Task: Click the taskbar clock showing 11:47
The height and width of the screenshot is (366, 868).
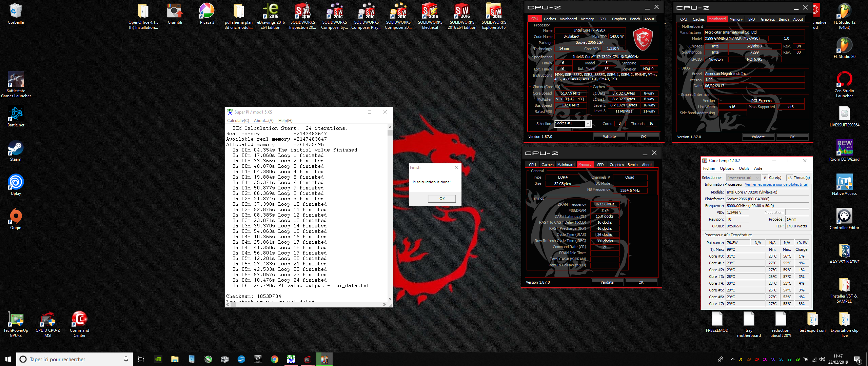Action: [838, 359]
